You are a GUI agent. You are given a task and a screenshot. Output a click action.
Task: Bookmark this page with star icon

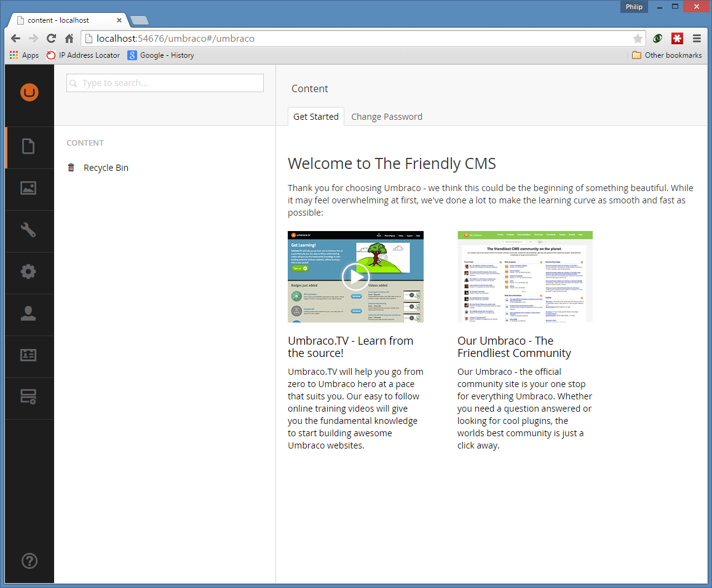638,39
